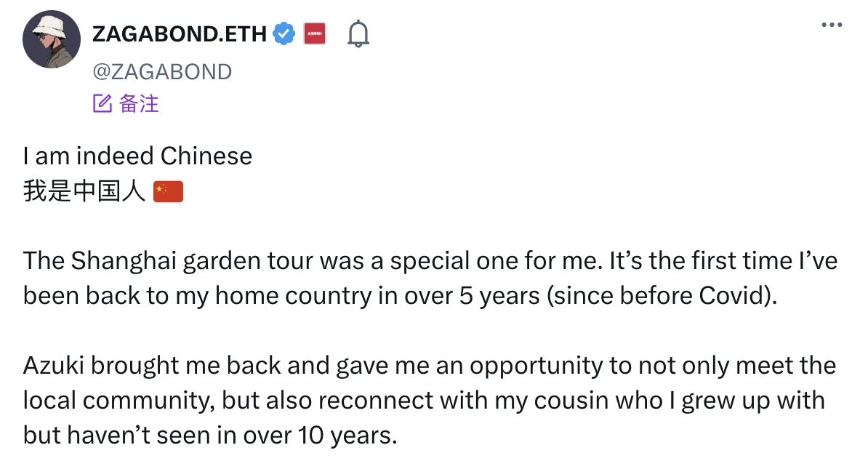Toggle the notification bell for this account
868x461 pixels.
358,33
